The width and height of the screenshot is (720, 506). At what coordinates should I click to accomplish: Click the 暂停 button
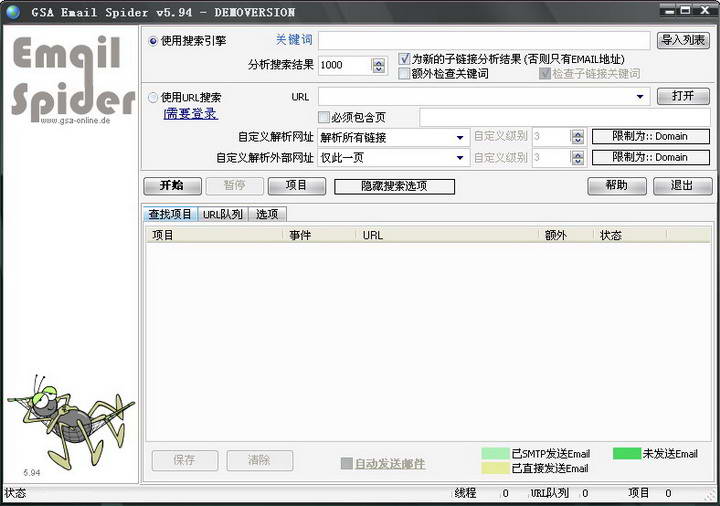pyautogui.click(x=235, y=186)
